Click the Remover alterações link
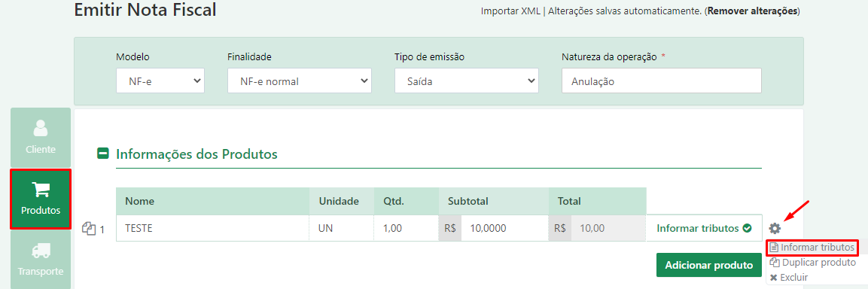 752,11
